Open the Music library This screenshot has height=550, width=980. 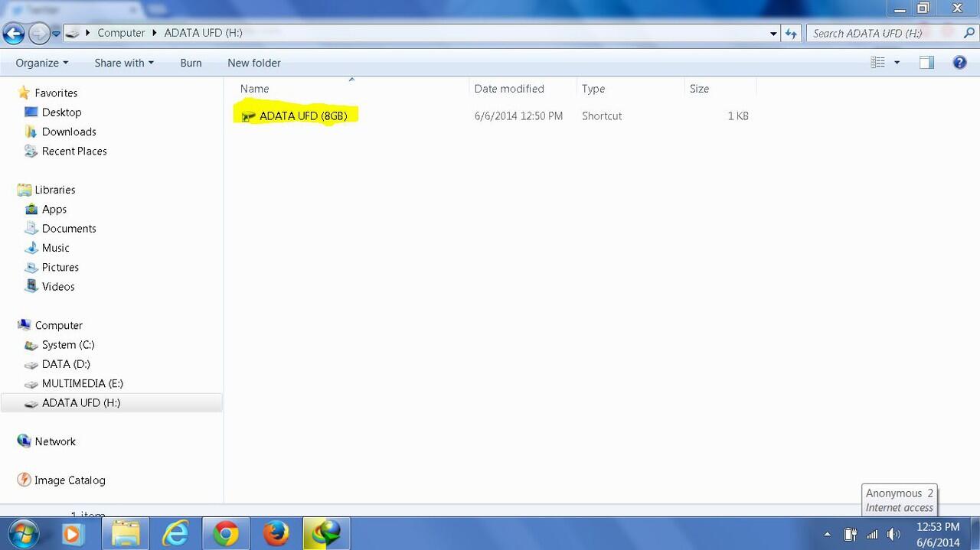(x=56, y=248)
